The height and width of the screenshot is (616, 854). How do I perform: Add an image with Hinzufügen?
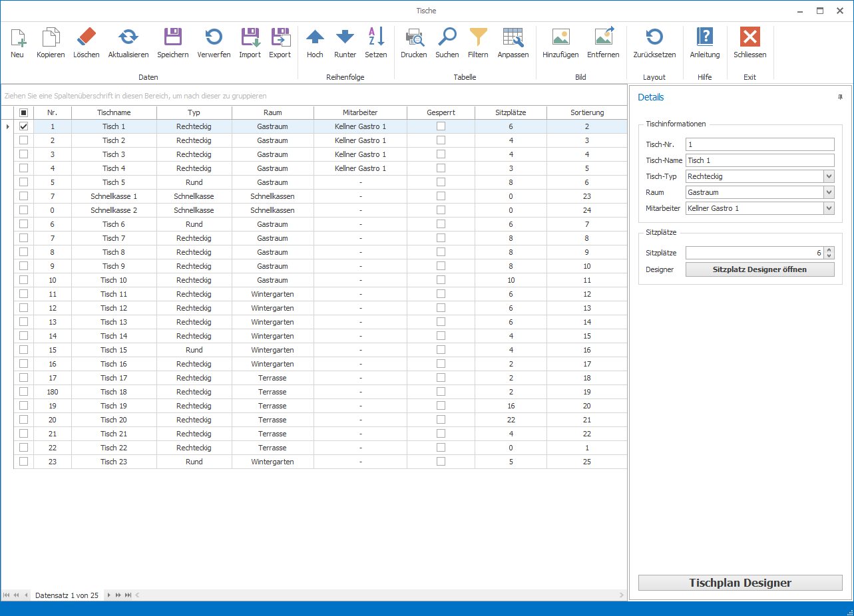[x=560, y=38]
